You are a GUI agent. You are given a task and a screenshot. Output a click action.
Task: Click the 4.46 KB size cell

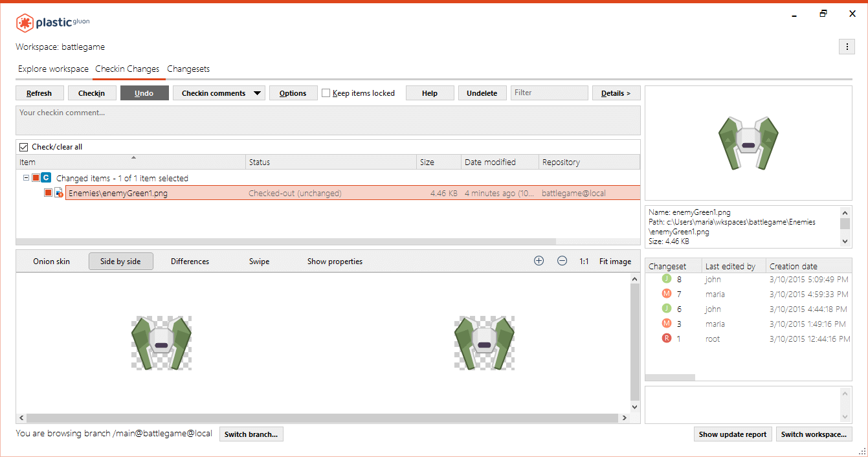point(444,193)
